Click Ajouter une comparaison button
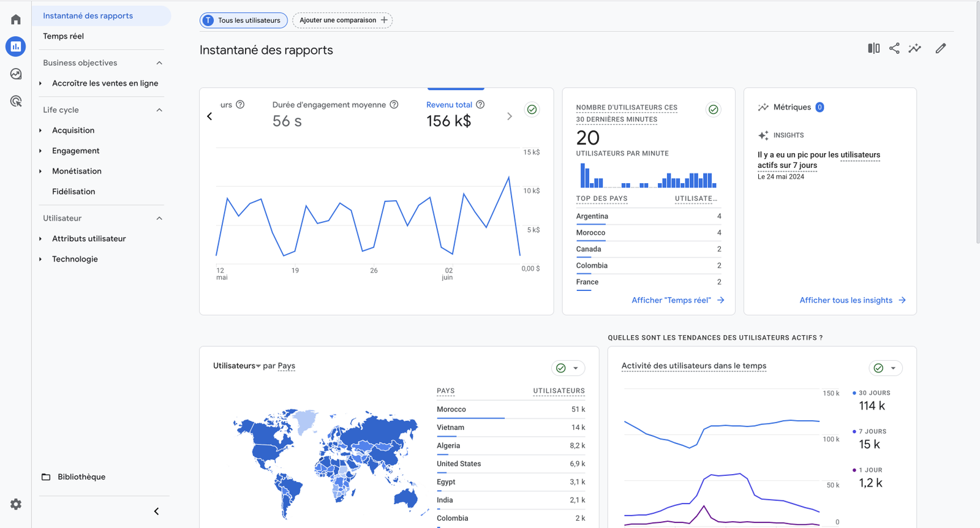The width and height of the screenshot is (980, 528). (x=342, y=20)
